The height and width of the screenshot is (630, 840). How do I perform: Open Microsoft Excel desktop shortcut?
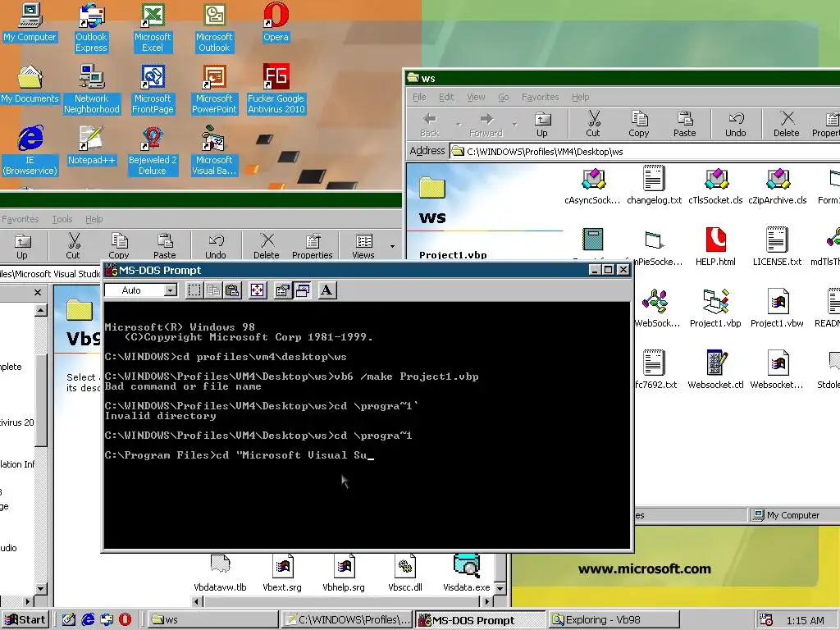153,28
